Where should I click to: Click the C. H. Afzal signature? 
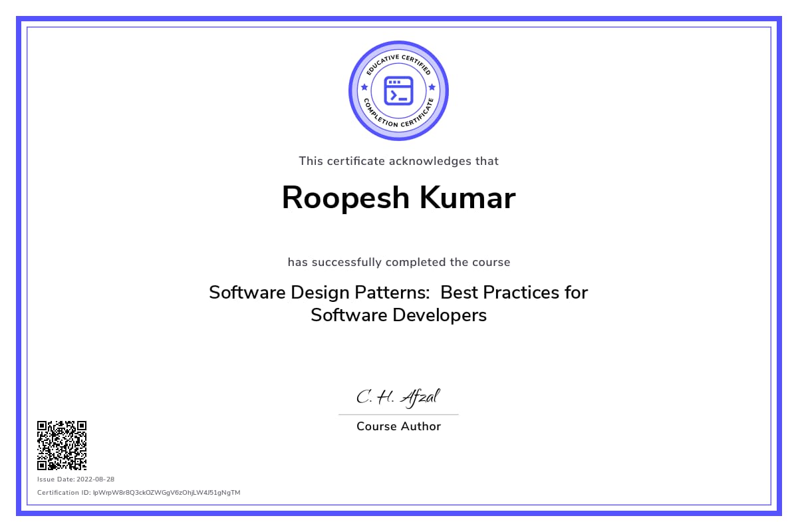point(398,397)
